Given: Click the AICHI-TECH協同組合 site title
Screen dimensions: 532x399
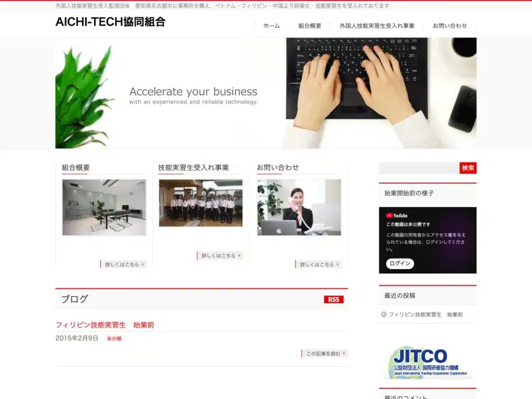Looking at the screenshot, I should tap(110, 22).
